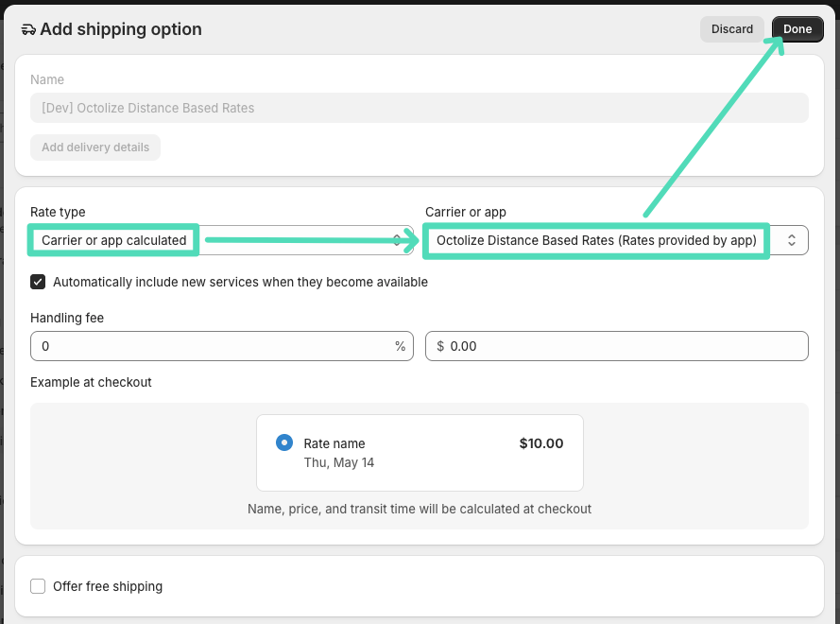The width and height of the screenshot is (840, 624).
Task: Uncheck Automatically include new services checkbox
Action: click(x=38, y=282)
